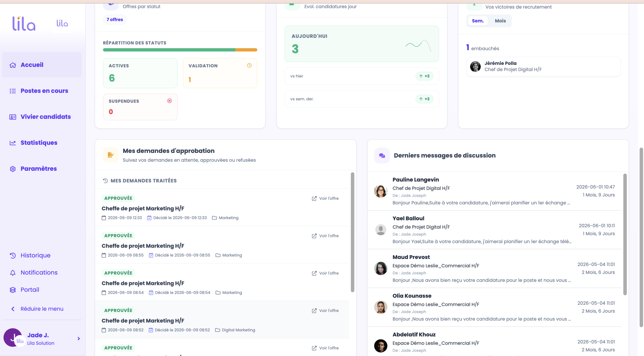Open Jérémie Polla hired card

coord(543,67)
